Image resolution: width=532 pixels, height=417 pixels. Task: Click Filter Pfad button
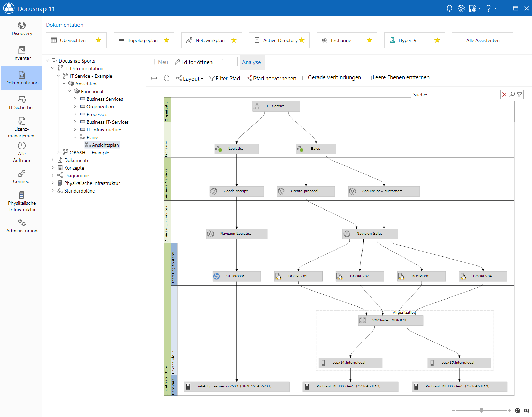pyautogui.click(x=224, y=79)
